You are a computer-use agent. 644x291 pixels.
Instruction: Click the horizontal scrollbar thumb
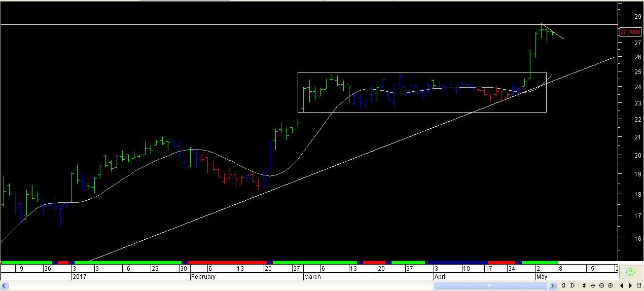tap(490, 286)
